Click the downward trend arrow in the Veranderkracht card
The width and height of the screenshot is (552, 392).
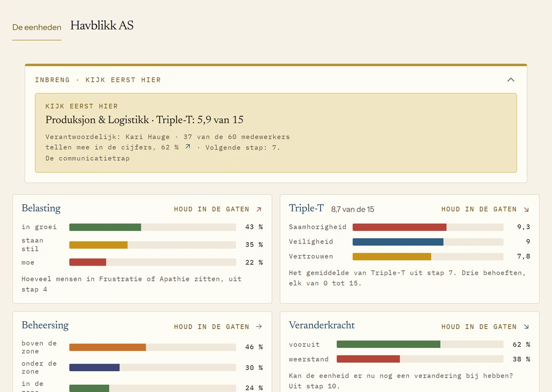[x=526, y=327]
